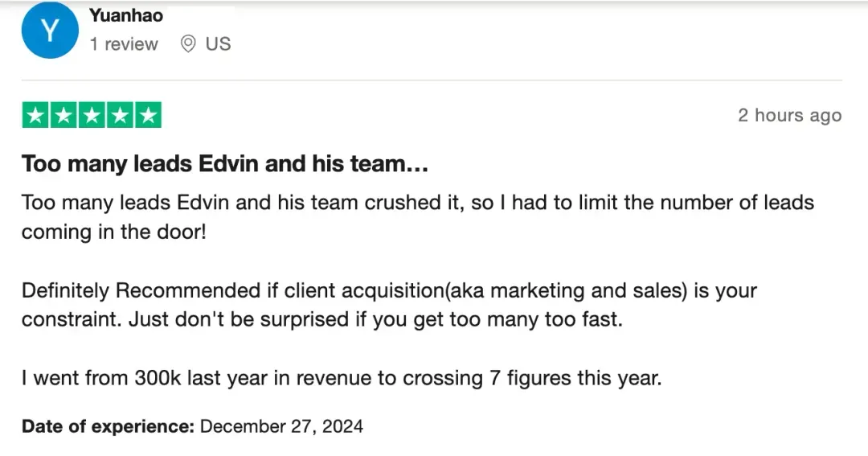Click the fifth green rating star
868x456 pixels.
tap(148, 116)
